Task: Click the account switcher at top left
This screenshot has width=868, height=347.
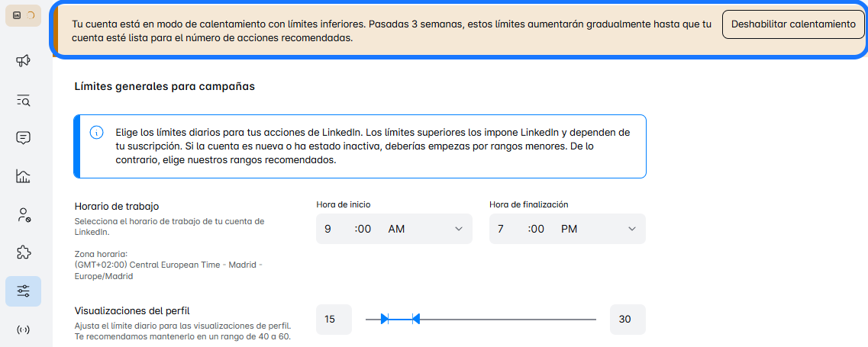Action: (x=23, y=15)
